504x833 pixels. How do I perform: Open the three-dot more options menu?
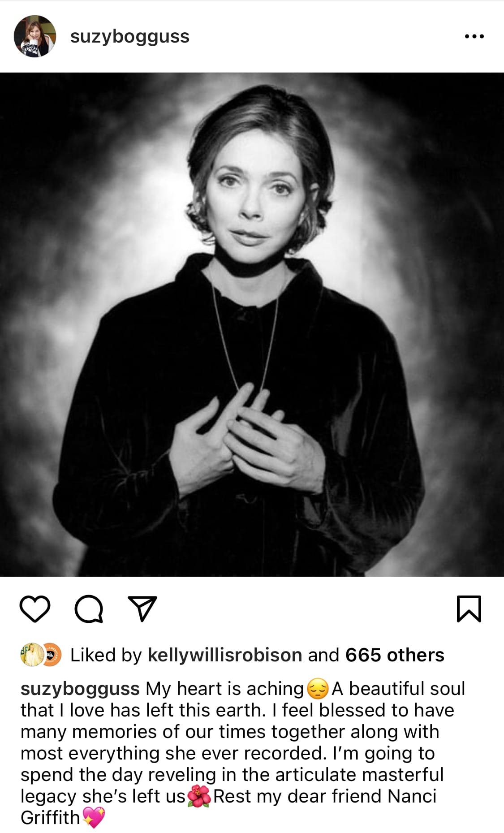coord(474,36)
